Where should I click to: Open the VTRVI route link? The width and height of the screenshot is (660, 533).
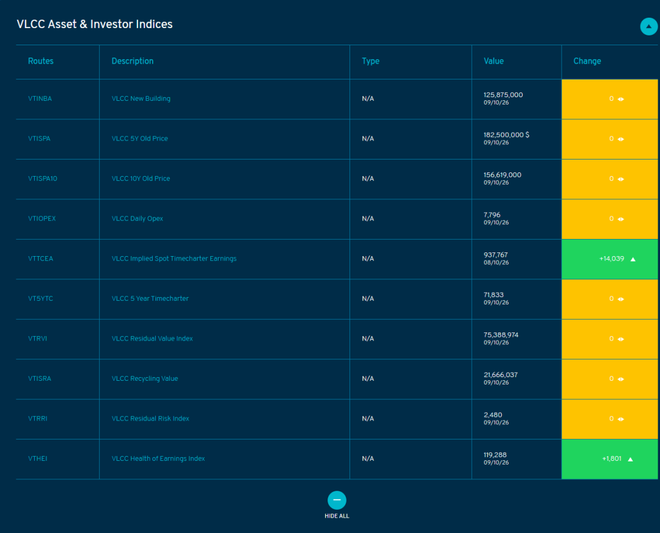[37, 338]
